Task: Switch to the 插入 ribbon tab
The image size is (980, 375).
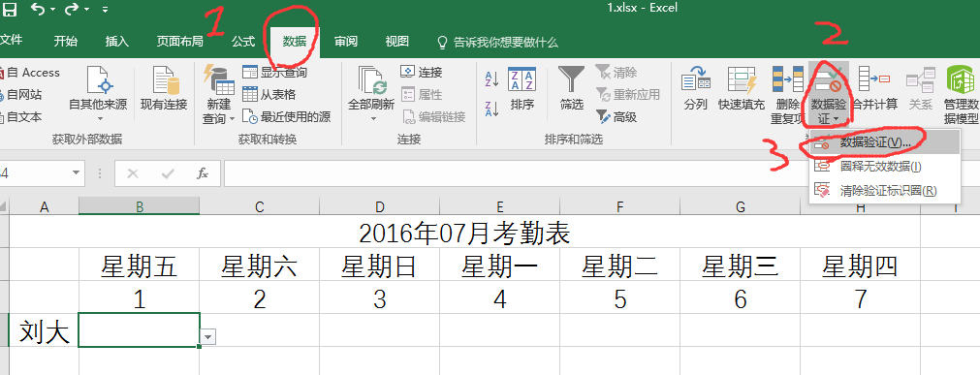Action: [117, 42]
